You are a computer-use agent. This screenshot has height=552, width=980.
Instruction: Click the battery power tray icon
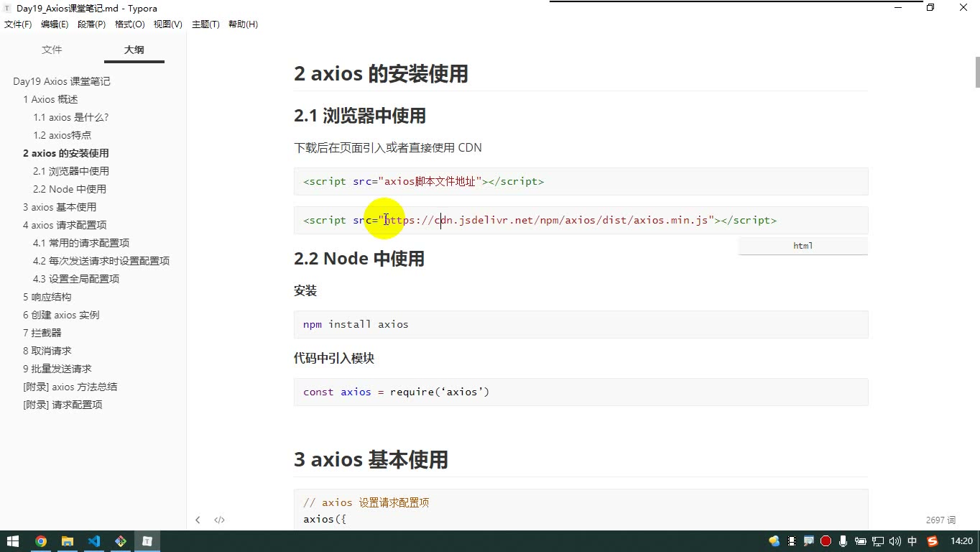coord(860,541)
